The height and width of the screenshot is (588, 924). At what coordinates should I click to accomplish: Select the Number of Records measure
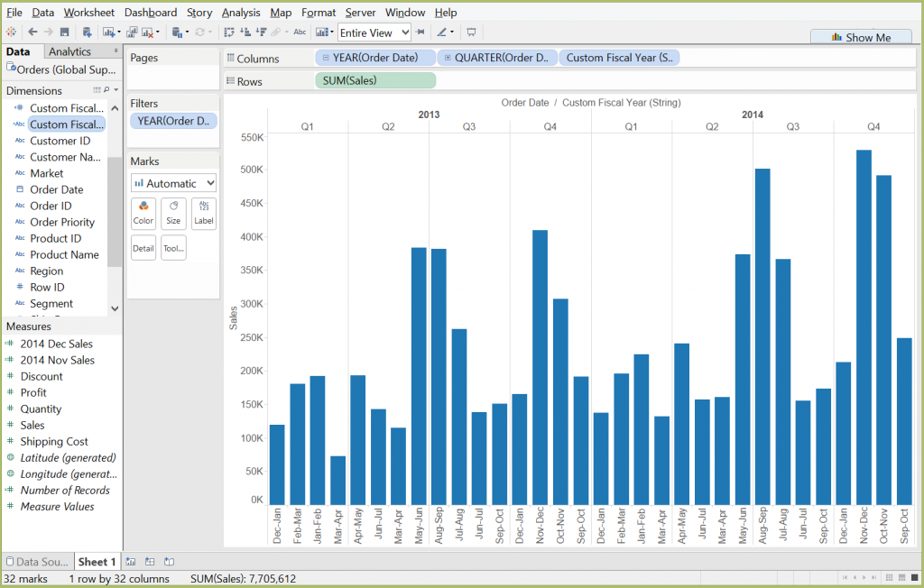pos(65,491)
